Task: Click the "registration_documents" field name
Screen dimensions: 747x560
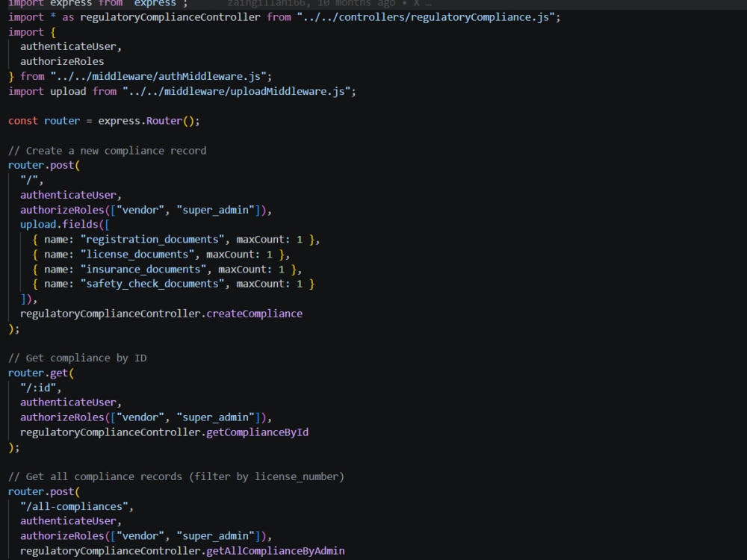Action: click(x=152, y=239)
